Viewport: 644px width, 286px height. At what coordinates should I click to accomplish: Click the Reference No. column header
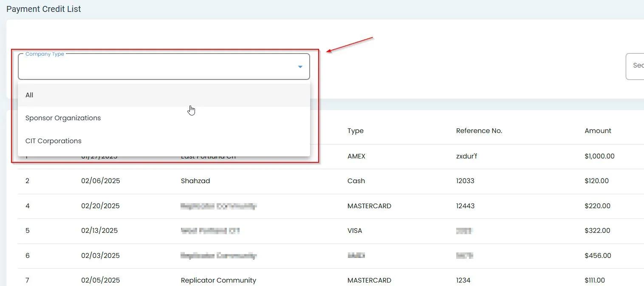pyautogui.click(x=479, y=131)
